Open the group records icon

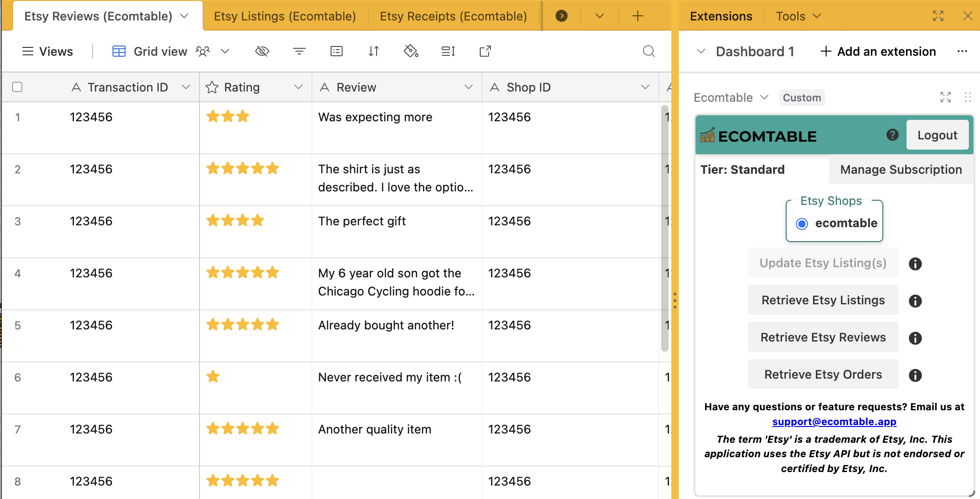point(337,51)
